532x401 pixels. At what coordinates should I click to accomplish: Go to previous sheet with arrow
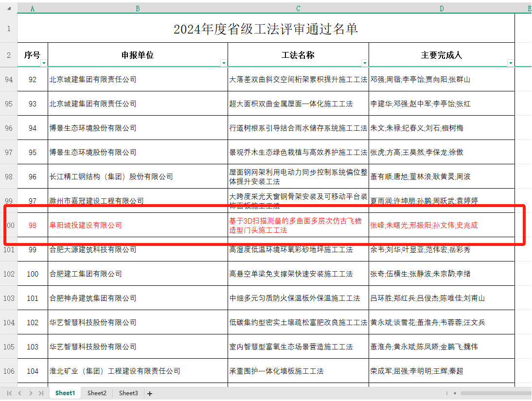pos(20,393)
